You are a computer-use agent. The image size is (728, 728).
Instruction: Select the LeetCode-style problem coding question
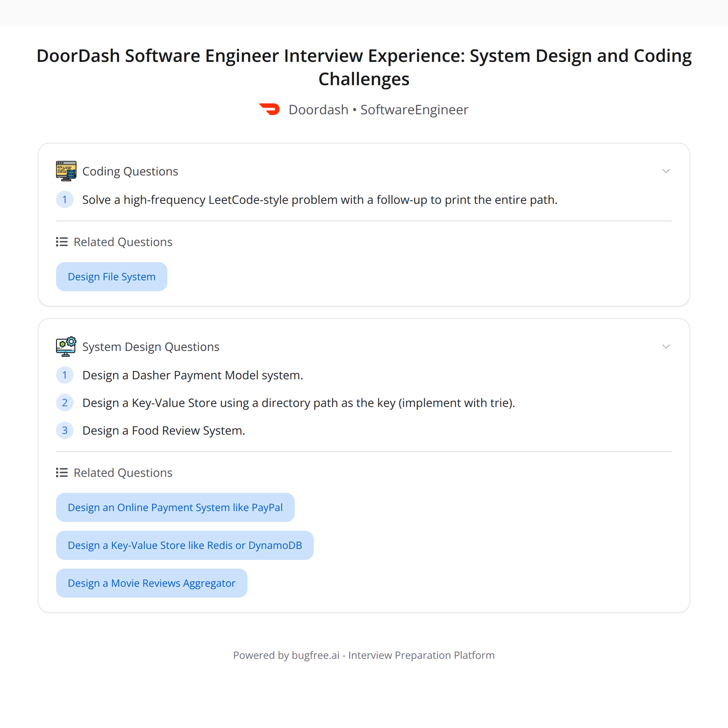320,200
